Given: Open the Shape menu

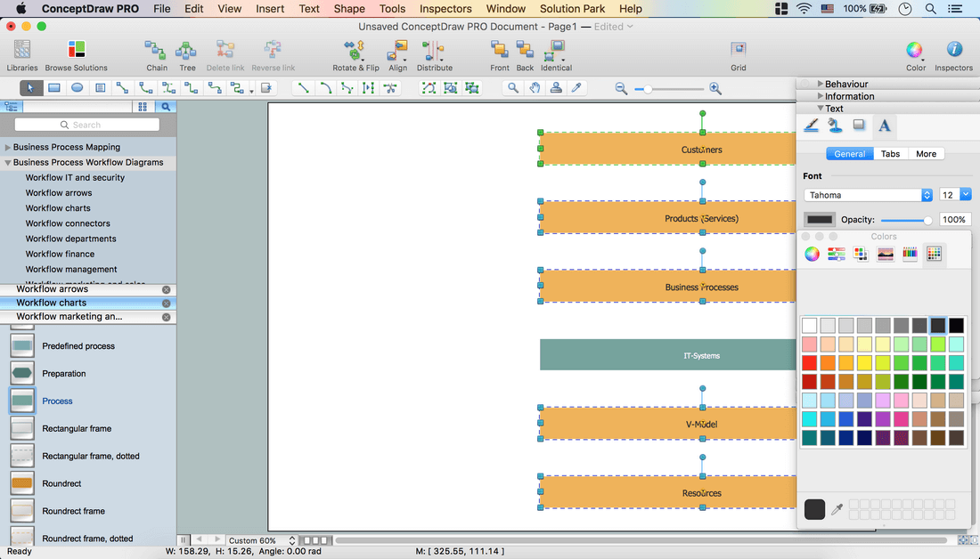Looking at the screenshot, I should coord(349,9).
